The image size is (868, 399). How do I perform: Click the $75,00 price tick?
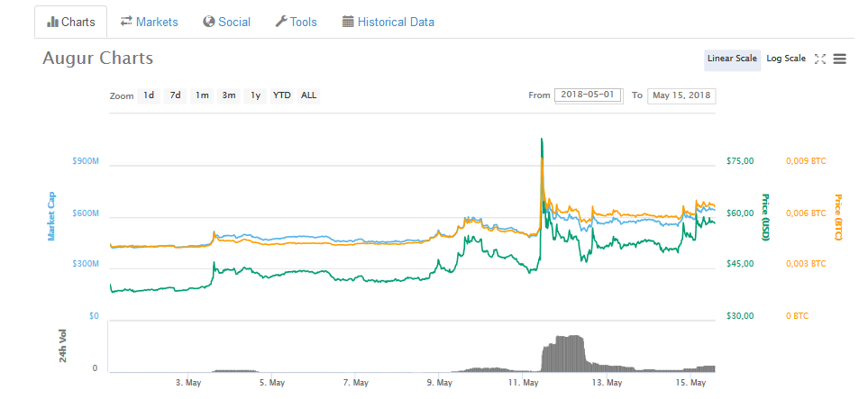pos(740,161)
